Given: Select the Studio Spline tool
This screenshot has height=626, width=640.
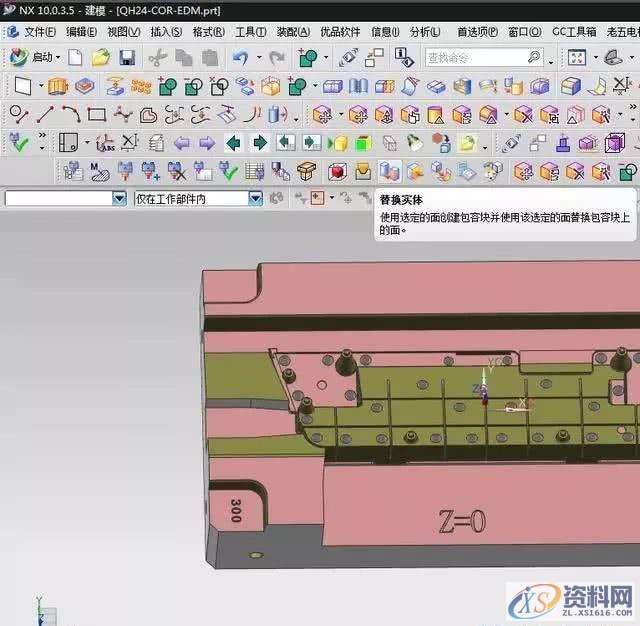Looking at the screenshot, I should [x=123, y=115].
